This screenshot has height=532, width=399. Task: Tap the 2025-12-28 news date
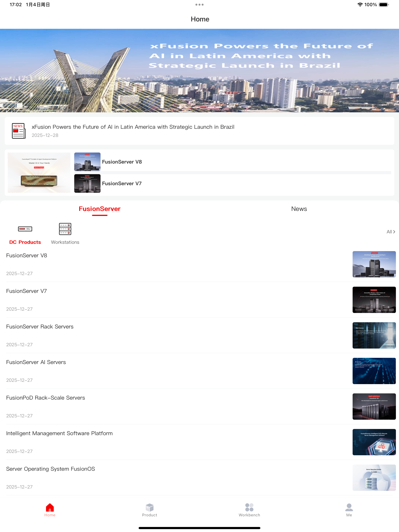click(x=45, y=135)
